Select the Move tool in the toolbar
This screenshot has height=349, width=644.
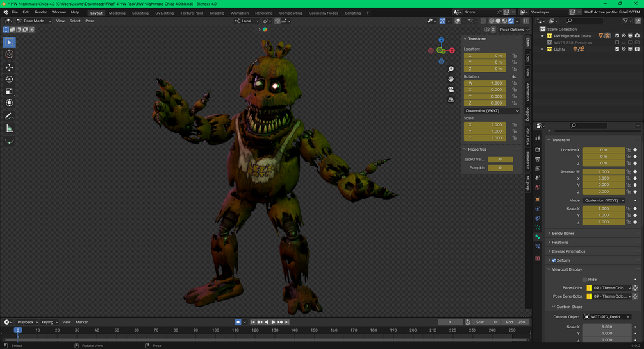(x=9, y=67)
